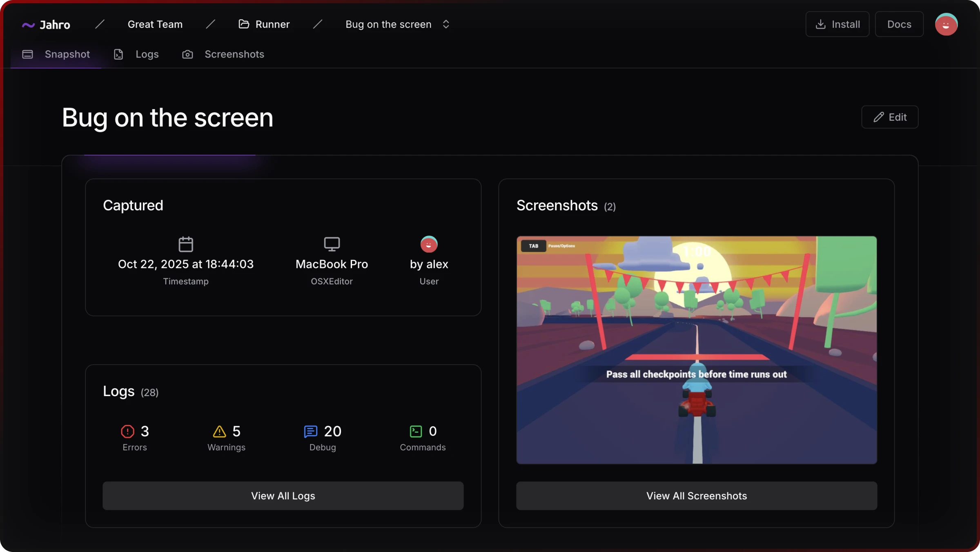Image resolution: width=980 pixels, height=552 pixels.
Task: Open the Bug on the screen breadcrumb selector
Action: point(388,24)
